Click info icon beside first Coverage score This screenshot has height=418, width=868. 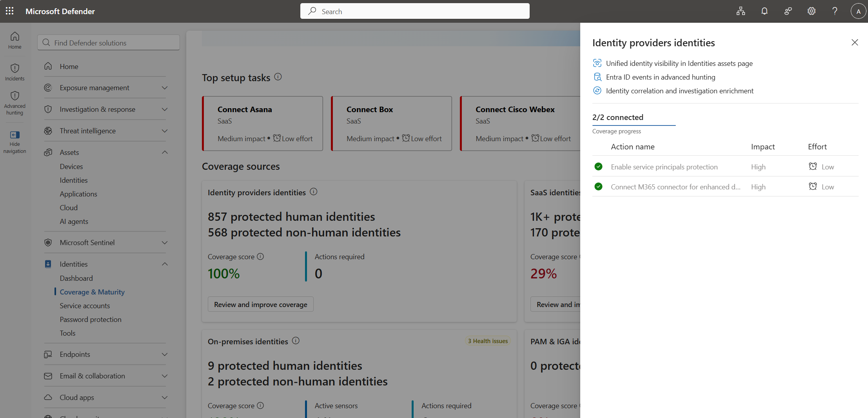260,256
